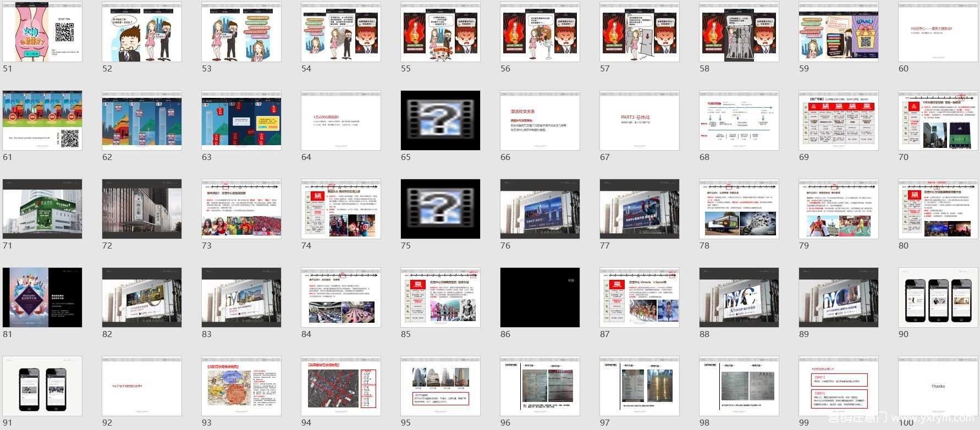Open slide 52 cartoon with thinking man

[142, 32]
